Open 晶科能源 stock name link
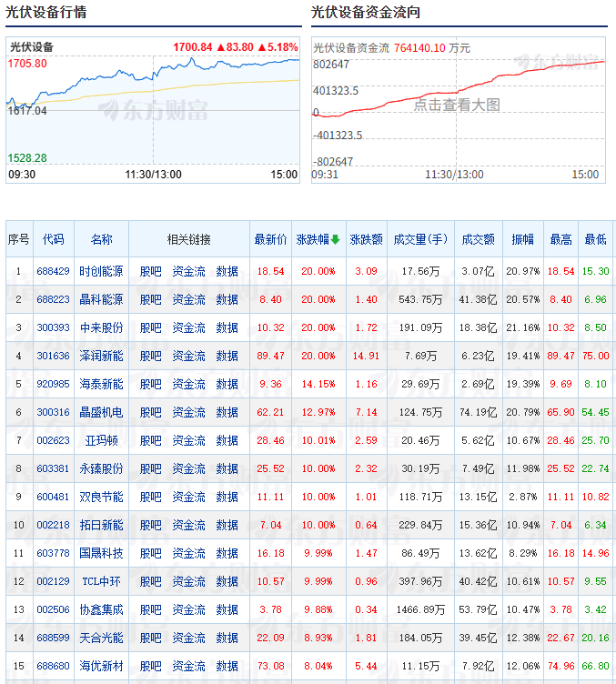The width and height of the screenshot is (616, 684). coord(101,299)
